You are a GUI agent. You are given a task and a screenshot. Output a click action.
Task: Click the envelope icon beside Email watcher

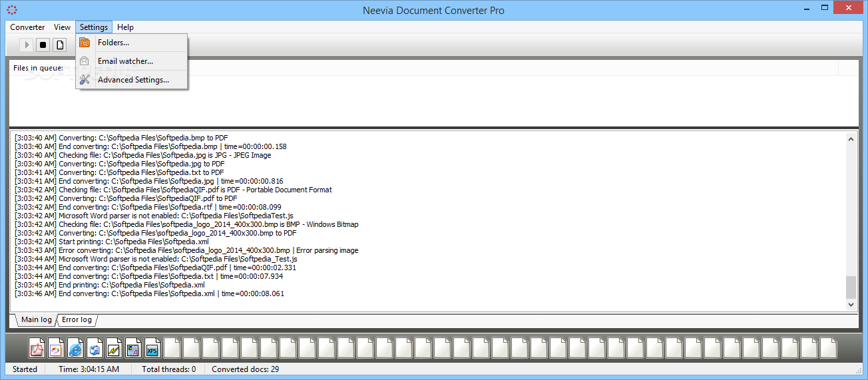coord(85,61)
